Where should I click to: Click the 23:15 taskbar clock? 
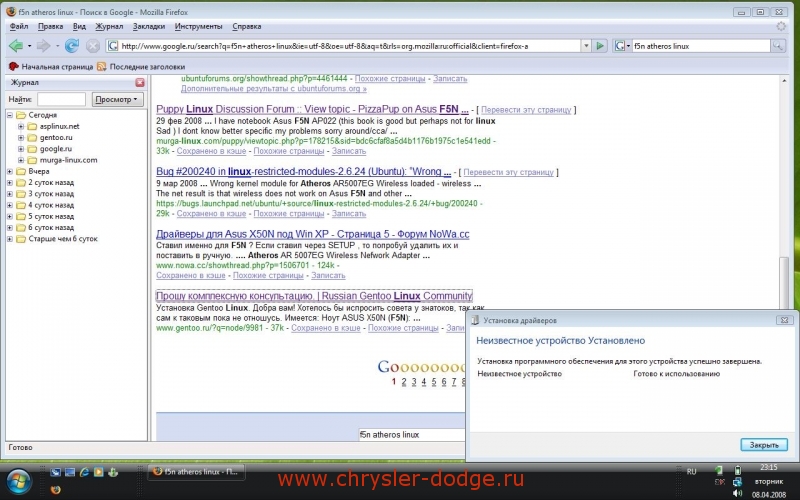[768, 467]
